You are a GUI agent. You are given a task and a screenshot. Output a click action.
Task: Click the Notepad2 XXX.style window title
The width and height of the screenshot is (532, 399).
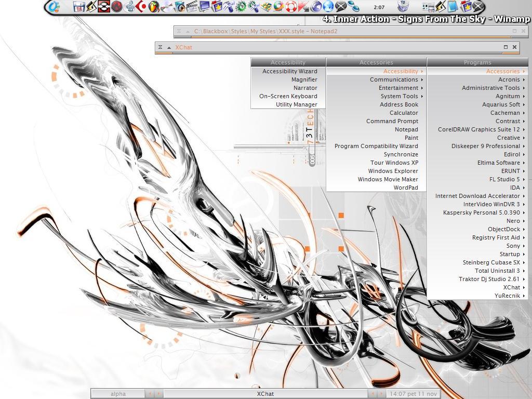click(265, 31)
